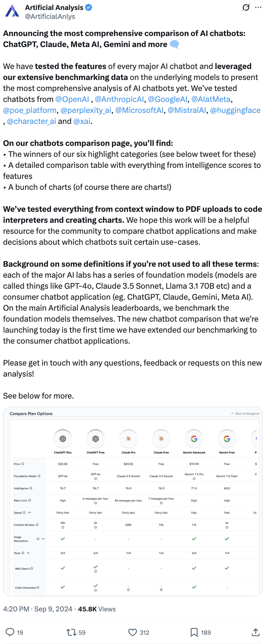Viewport: 266px width, 644px height.
Task: Click Back to Navigation link
Action: pyautogui.click(x=245, y=413)
